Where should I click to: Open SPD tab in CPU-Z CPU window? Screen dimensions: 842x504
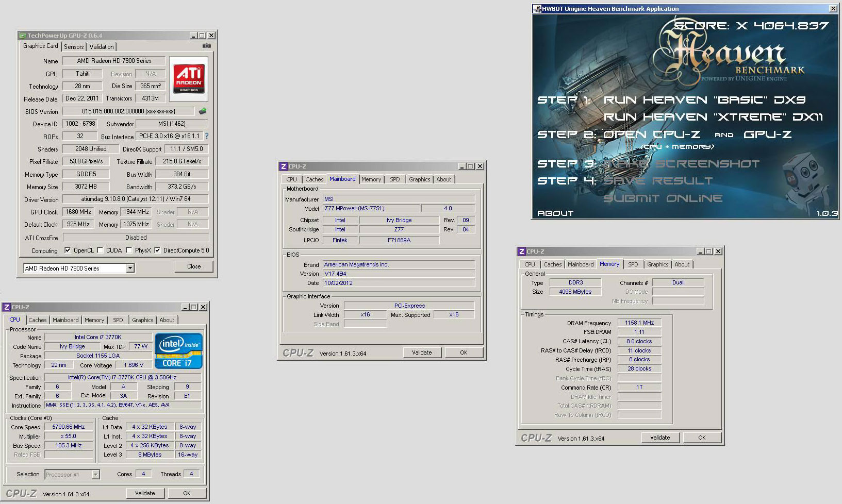point(118,320)
